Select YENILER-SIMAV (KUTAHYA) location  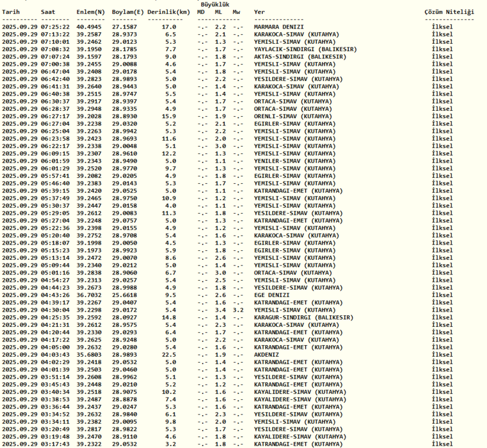295,161
